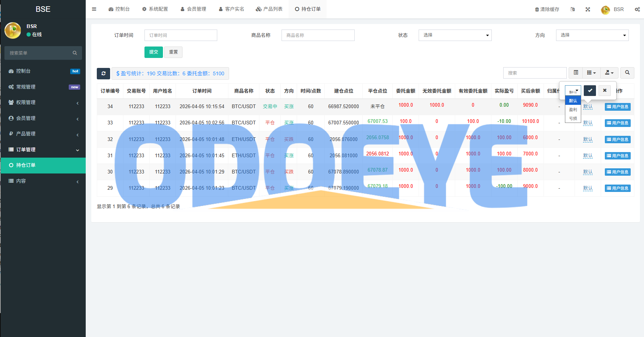The image size is (644, 337).
Task: Choose 亏损 in the popover dropdown list
Action: [573, 118]
